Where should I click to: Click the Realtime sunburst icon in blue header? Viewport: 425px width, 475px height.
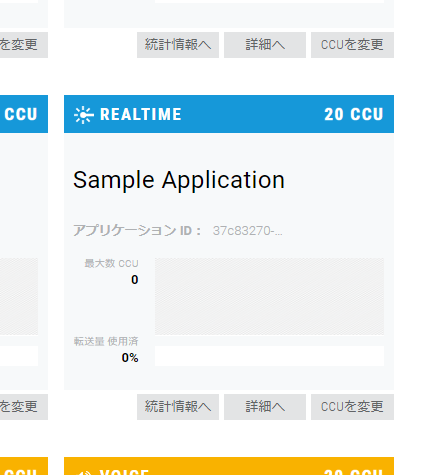click(83, 115)
